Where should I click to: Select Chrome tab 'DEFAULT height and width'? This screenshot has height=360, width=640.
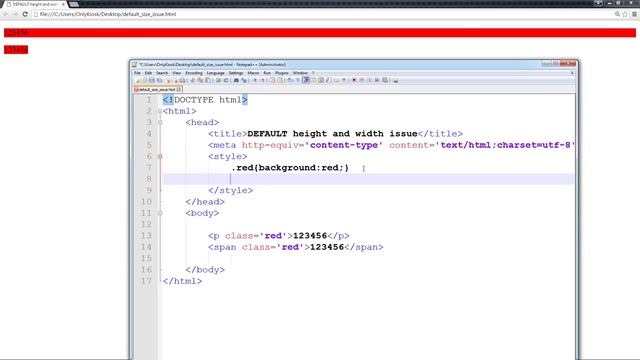tap(35, 4)
